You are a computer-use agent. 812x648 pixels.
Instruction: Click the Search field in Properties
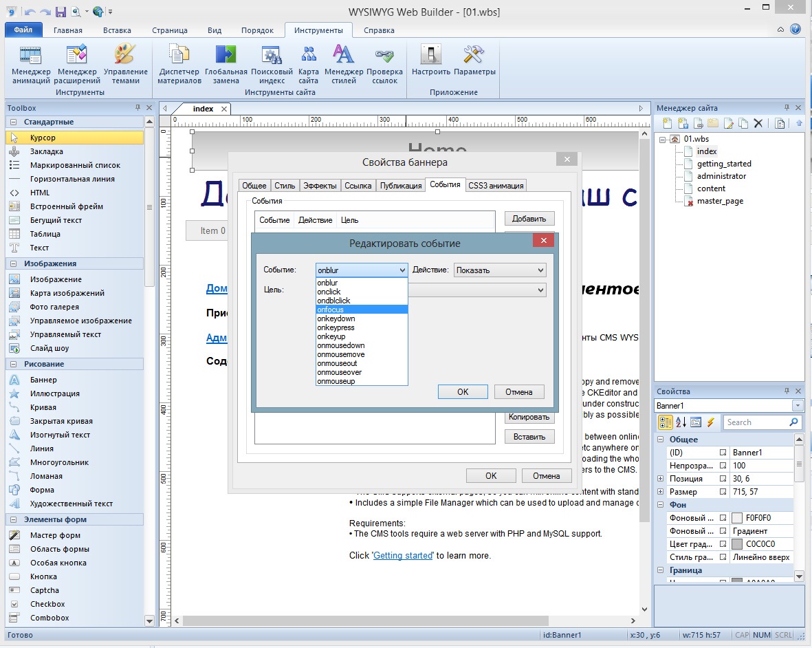coord(762,422)
